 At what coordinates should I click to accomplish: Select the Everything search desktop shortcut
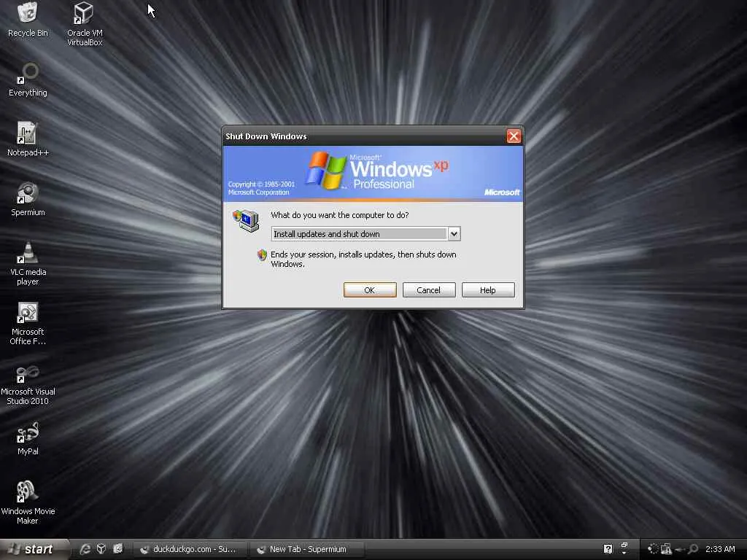point(28,80)
